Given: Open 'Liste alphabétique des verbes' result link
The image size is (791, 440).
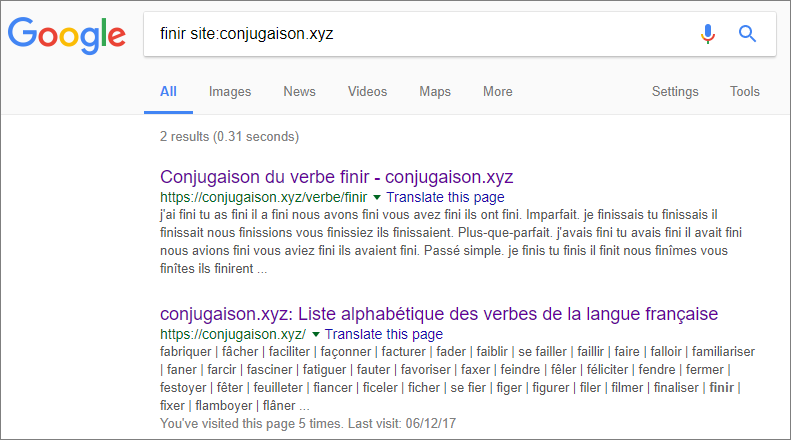Looking at the screenshot, I should click(x=439, y=314).
